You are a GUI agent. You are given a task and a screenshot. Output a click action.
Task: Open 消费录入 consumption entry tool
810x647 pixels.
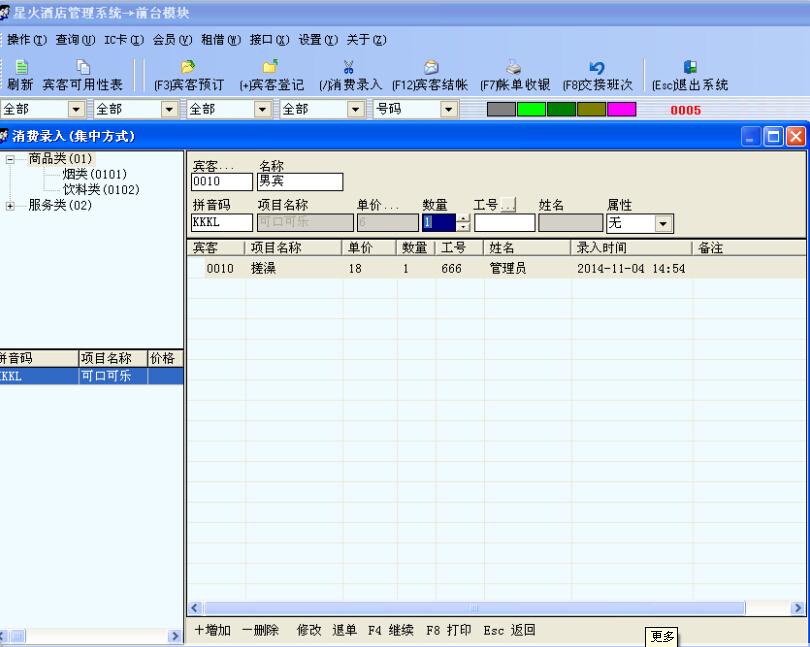tap(350, 75)
